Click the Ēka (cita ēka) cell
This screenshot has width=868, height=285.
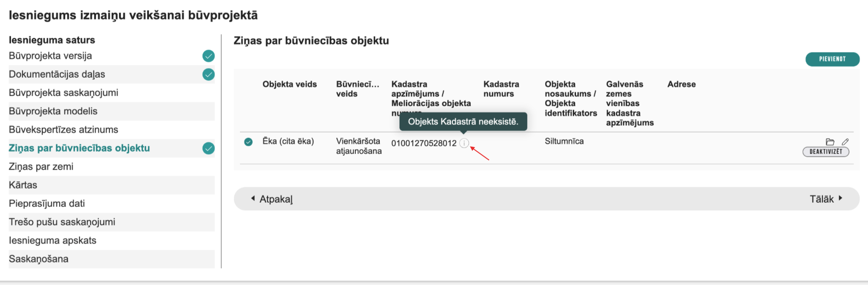tap(288, 142)
